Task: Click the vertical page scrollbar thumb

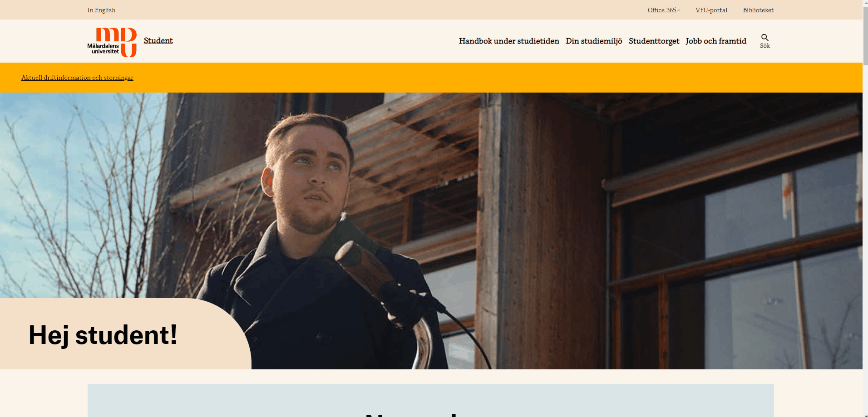Action: pyautogui.click(x=865, y=36)
